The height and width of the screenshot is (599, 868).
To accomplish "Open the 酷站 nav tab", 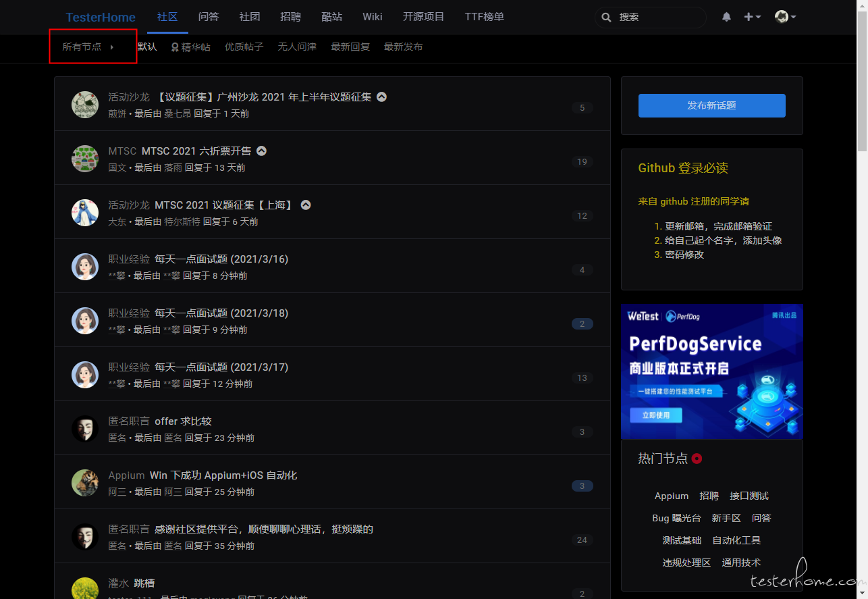I will pyautogui.click(x=332, y=16).
